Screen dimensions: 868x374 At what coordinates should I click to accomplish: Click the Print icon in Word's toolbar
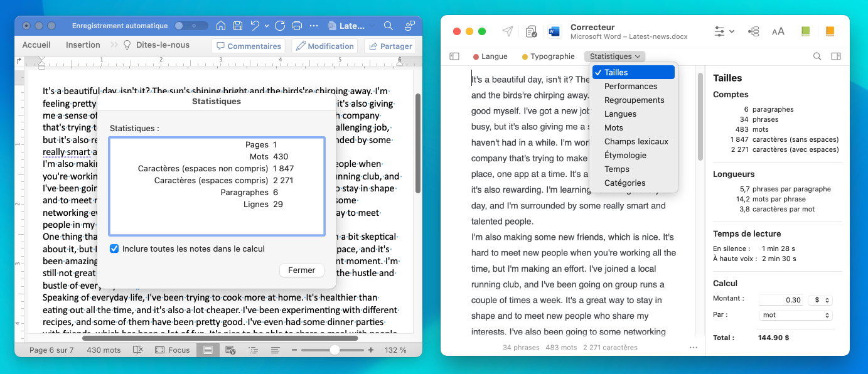pyautogui.click(x=297, y=26)
